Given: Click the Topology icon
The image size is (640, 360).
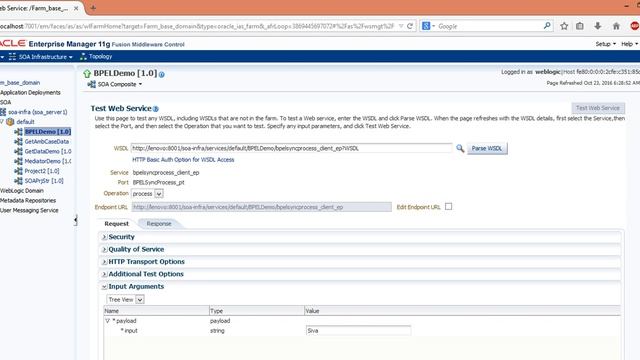Looking at the screenshot, I should 83,56.
